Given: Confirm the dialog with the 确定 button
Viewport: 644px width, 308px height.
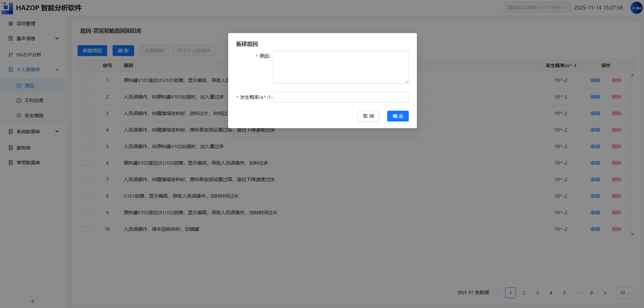Looking at the screenshot, I should click(x=398, y=116).
